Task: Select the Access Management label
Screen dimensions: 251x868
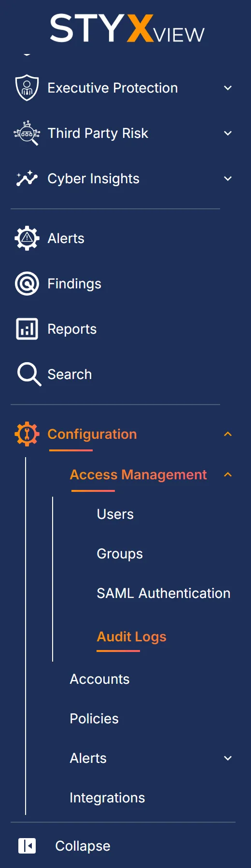Action: pos(138,475)
